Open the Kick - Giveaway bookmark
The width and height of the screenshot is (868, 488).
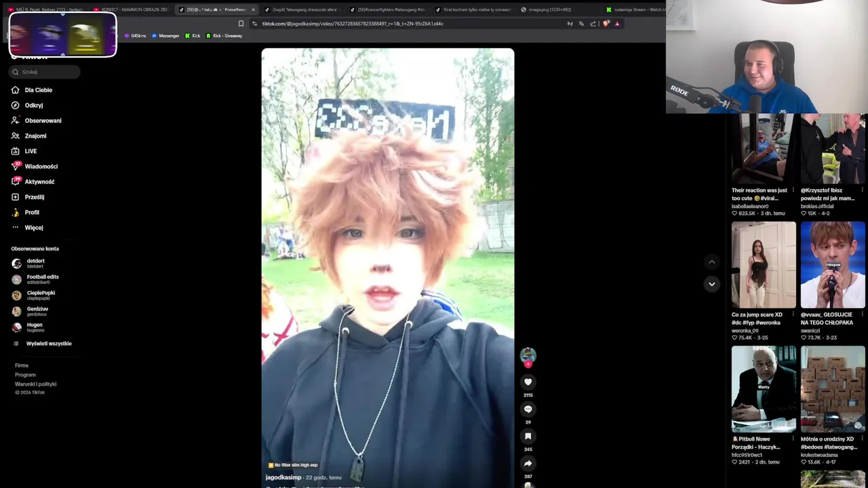click(224, 36)
